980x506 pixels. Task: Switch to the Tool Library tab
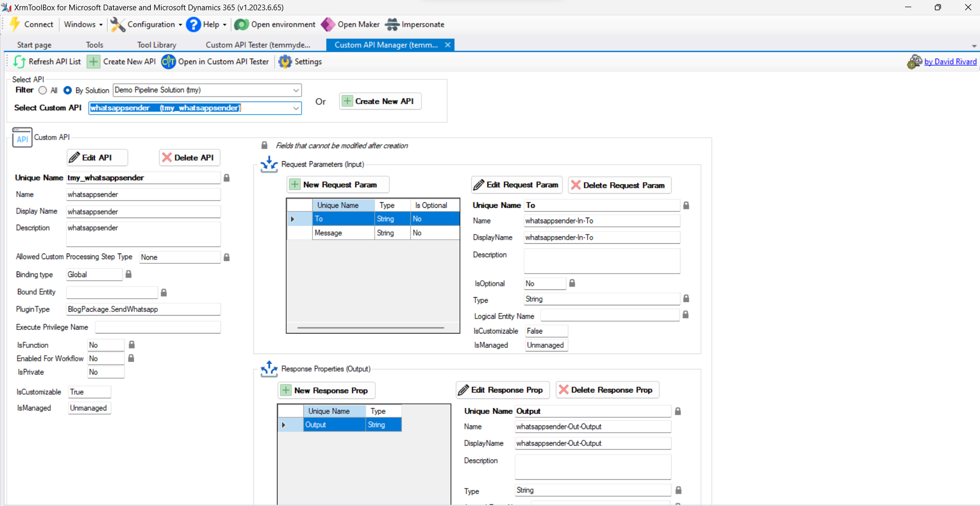click(156, 45)
